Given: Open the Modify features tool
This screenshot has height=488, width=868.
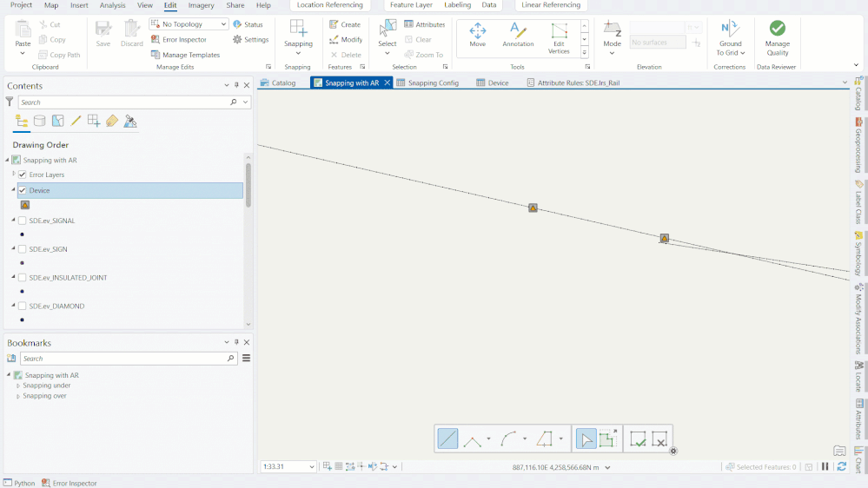Looking at the screenshot, I should point(346,39).
